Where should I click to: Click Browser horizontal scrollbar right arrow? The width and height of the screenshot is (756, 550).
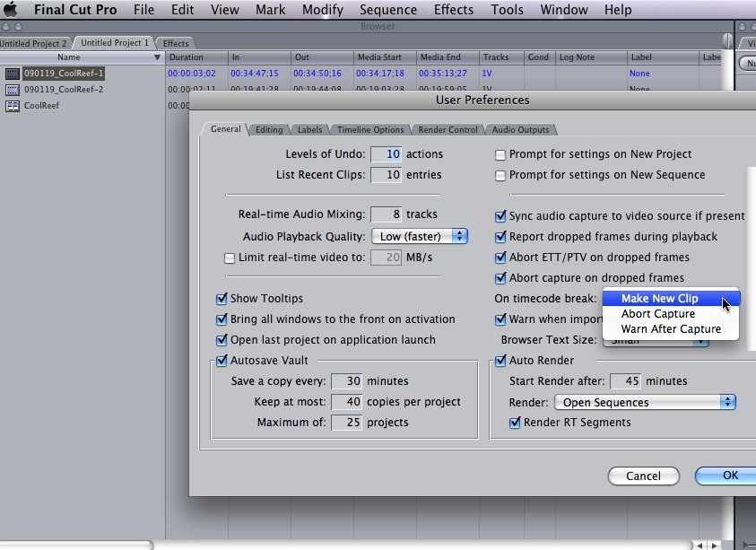tap(715, 546)
